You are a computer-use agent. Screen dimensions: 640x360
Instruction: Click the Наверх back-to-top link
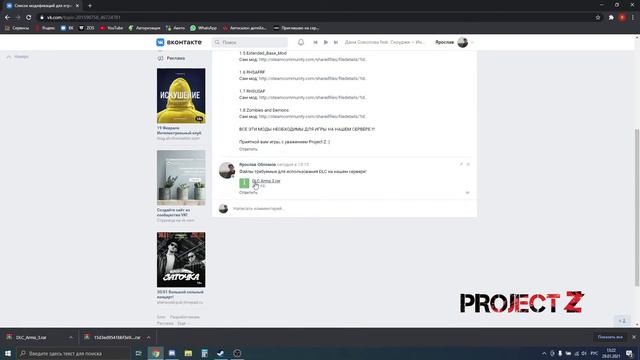click(18, 57)
